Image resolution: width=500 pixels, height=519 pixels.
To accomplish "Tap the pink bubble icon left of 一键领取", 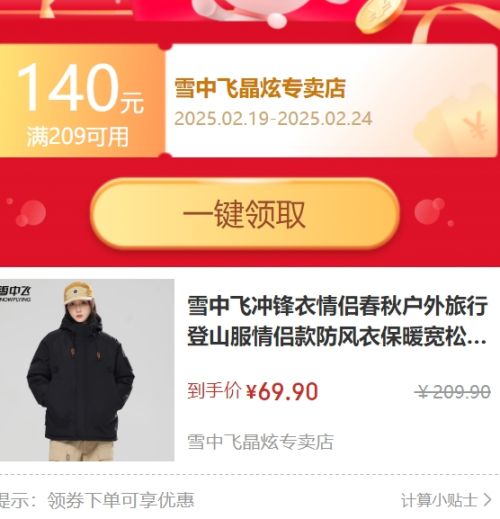I will pos(31,213).
